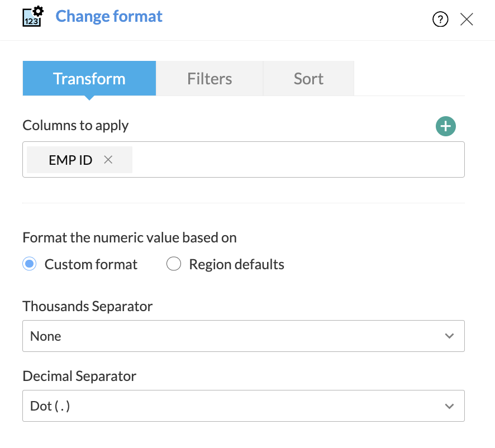Click empty area of Columns to apply field
Viewport: 495px width, 448px height.
(296, 160)
